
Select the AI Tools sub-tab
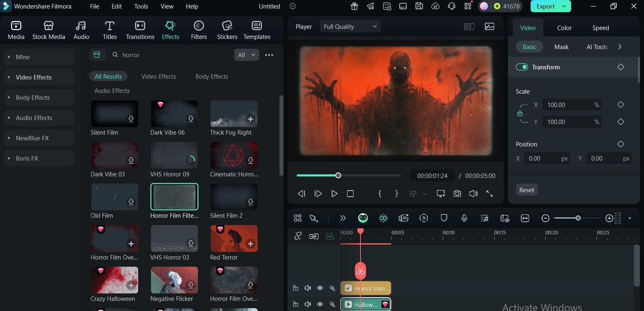point(597,47)
